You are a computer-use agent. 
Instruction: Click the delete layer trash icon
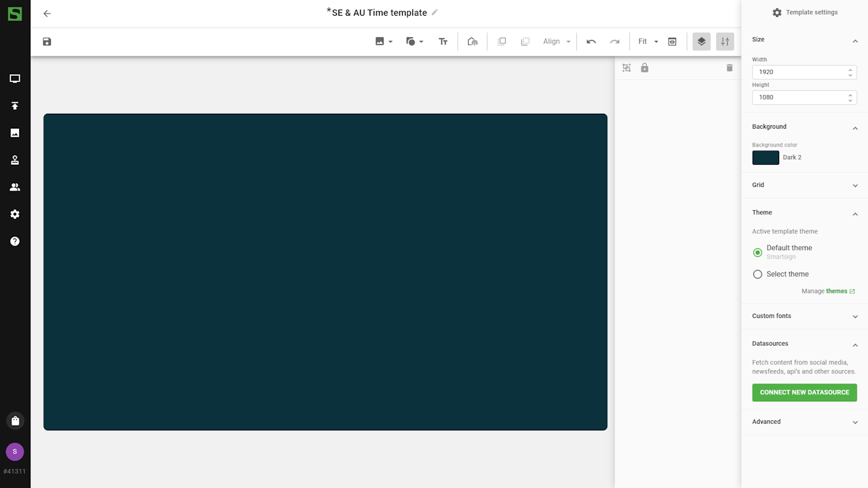click(730, 68)
